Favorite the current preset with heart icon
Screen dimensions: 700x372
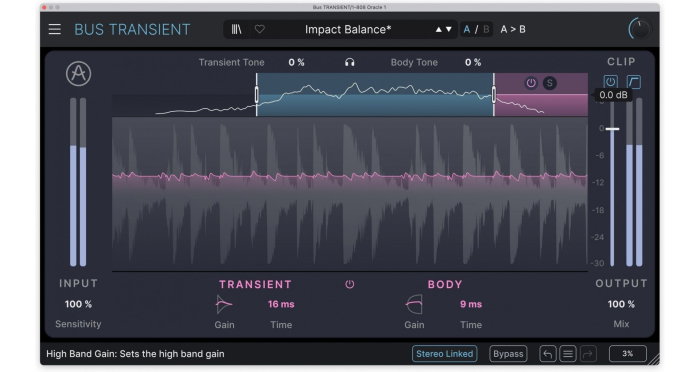[260, 29]
